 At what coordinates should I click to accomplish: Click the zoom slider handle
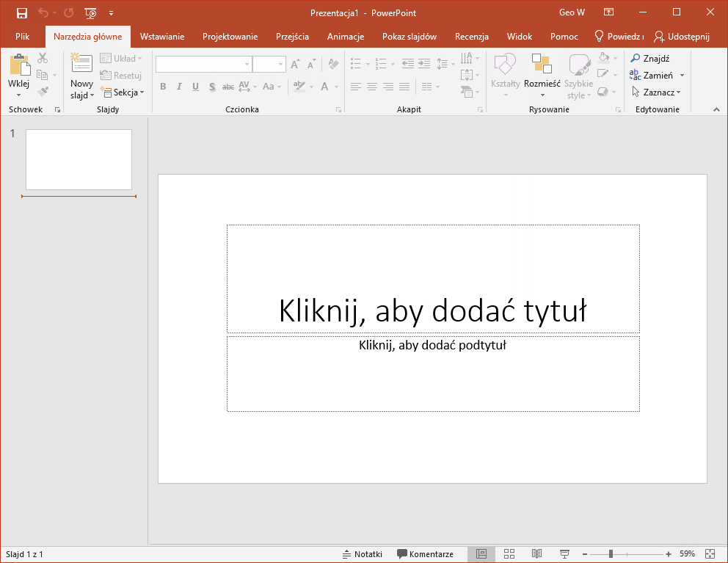click(x=611, y=554)
